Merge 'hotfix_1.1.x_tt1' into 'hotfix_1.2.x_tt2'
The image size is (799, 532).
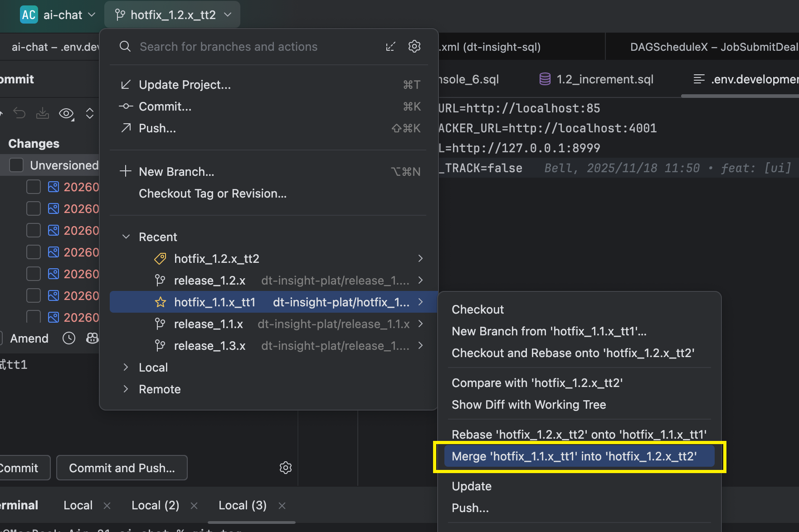[x=579, y=456]
